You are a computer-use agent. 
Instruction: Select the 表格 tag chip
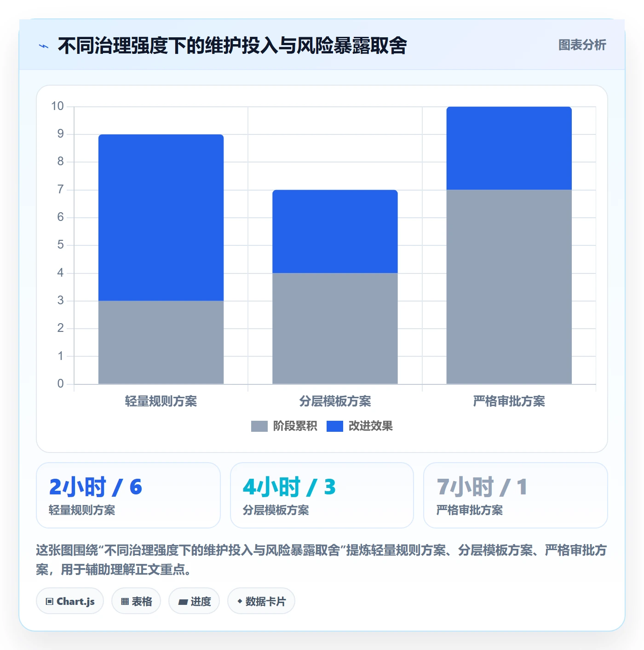[x=136, y=601]
